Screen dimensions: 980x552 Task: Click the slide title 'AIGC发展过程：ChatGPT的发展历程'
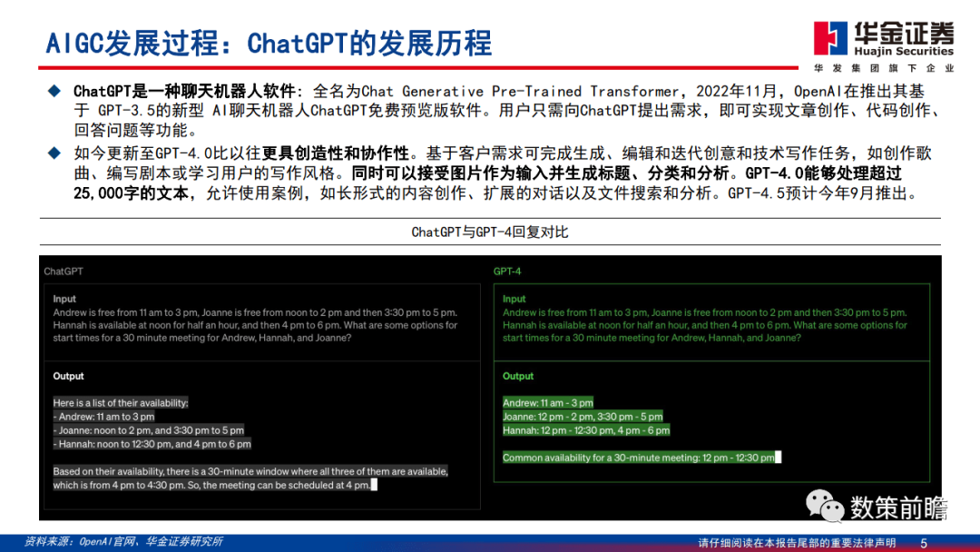click(x=269, y=44)
